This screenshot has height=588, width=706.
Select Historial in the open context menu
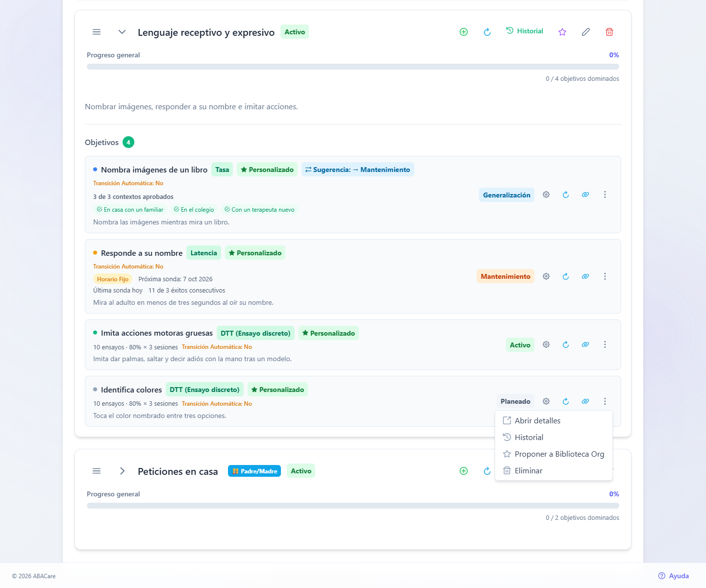[x=554, y=437]
